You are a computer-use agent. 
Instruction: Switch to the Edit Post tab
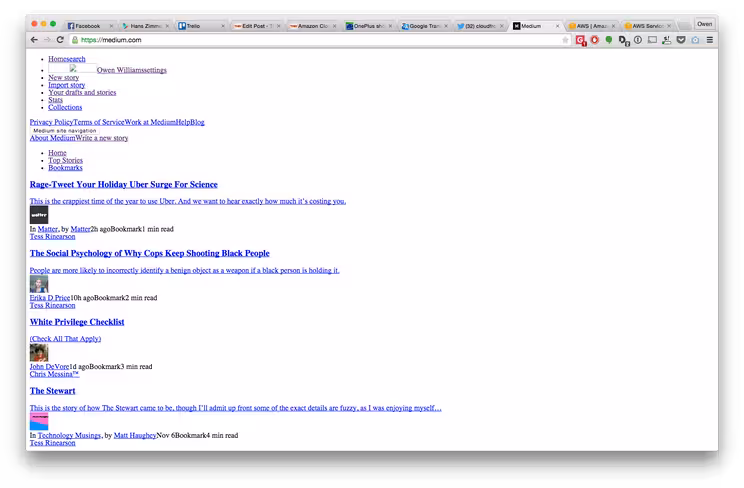click(257, 26)
